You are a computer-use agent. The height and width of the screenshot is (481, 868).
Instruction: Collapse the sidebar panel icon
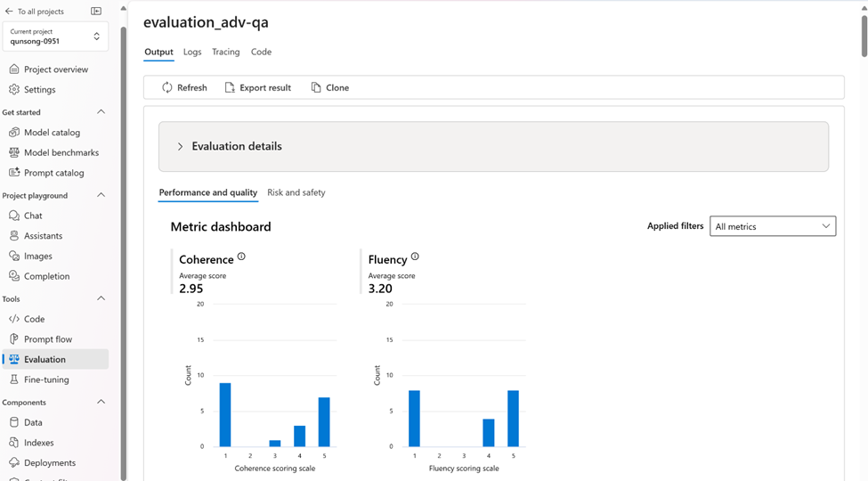(96, 11)
